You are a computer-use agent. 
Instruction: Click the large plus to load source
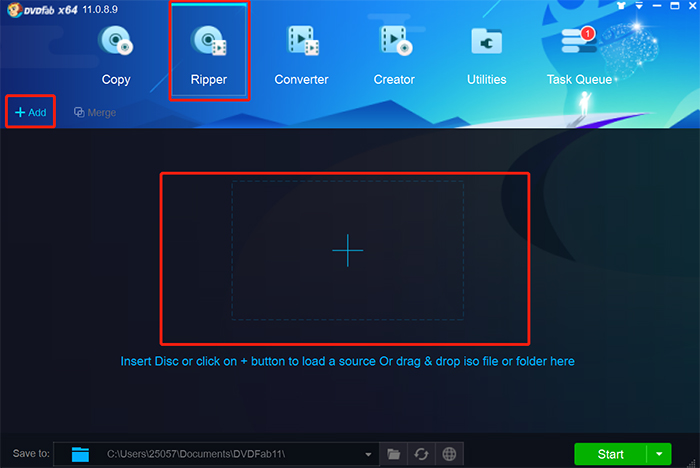click(347, 251)
